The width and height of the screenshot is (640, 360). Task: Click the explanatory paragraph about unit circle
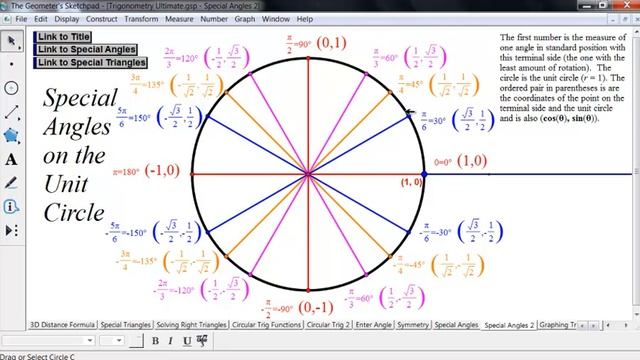(562, 78)
